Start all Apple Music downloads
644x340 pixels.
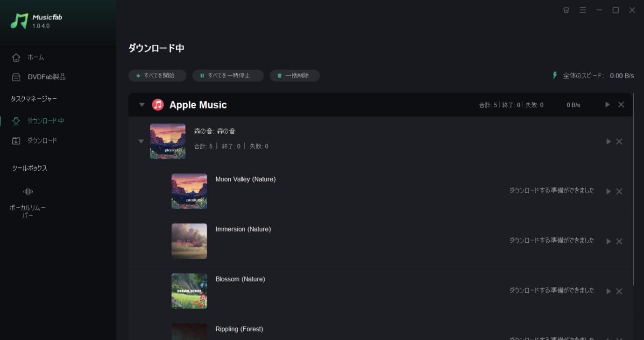(608, 105)
